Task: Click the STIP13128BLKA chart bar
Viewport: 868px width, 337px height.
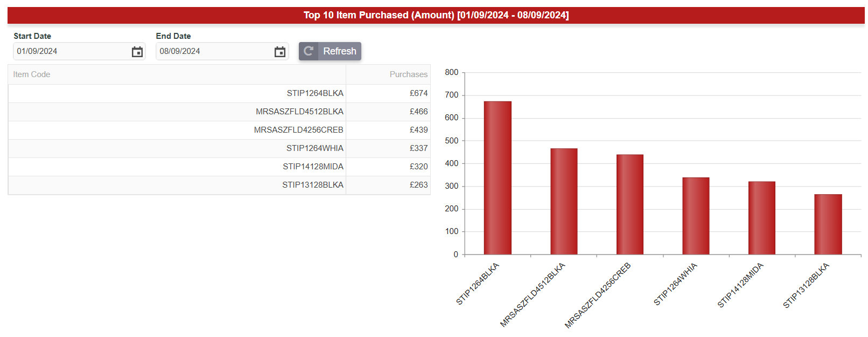Action: coord(828,224)
